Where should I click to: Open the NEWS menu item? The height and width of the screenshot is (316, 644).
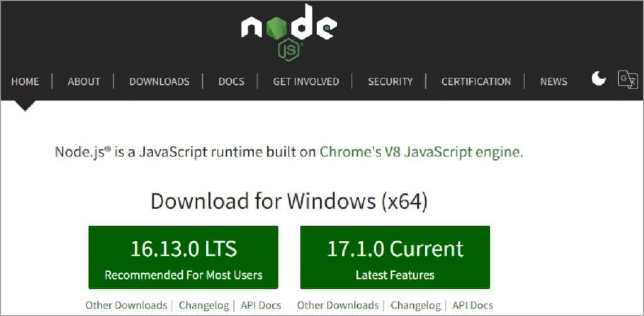(x=553, y=82)
